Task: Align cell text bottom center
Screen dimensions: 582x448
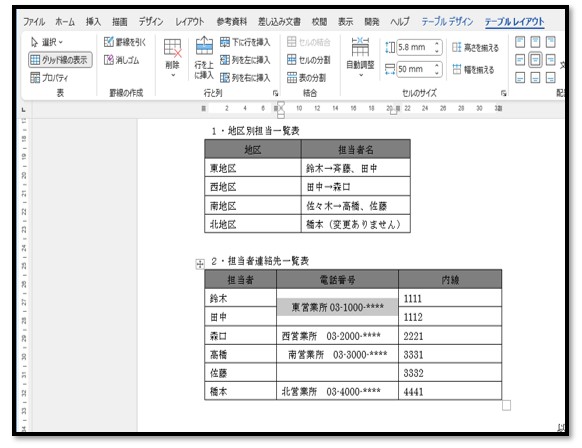Action: pyautogui.click(x=535, y=78)
